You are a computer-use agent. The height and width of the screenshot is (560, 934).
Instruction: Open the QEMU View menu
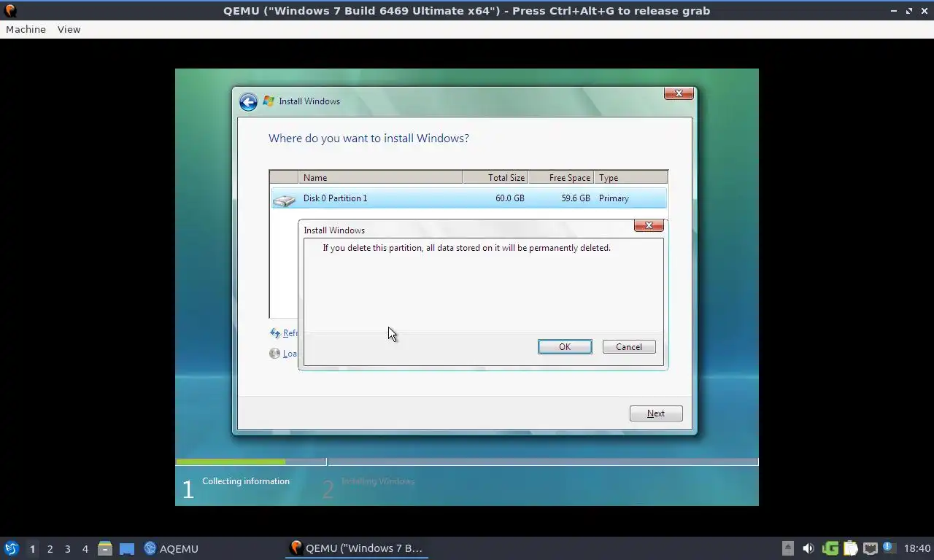point(69,29)
